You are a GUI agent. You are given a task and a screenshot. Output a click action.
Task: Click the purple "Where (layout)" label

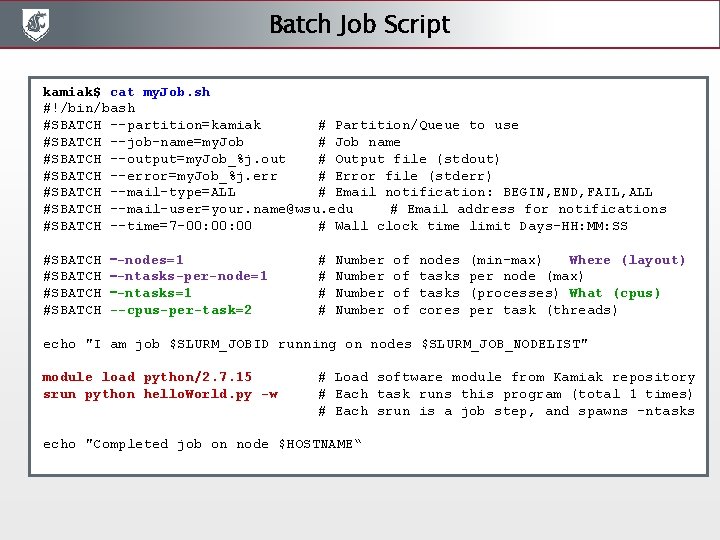pyautogui.click(x=627, y=260)
